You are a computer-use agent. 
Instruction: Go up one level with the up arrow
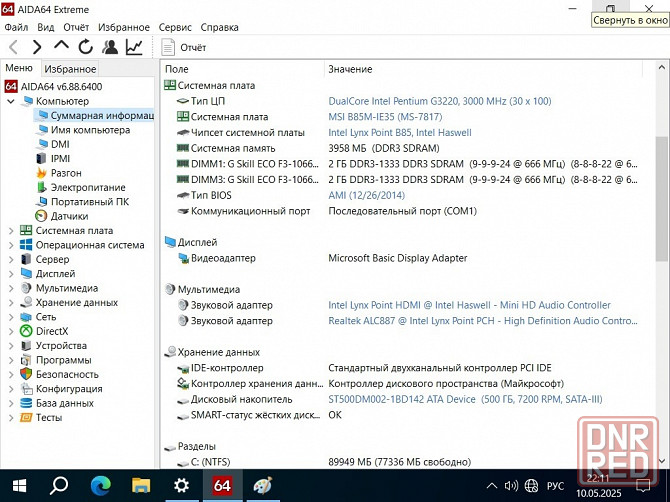point(61,45)
